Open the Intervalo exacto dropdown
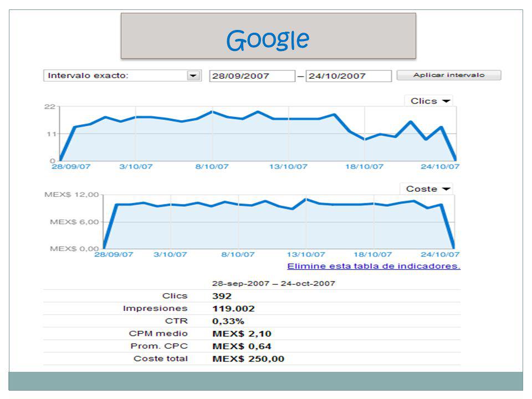This screenshot has width=532, height=399. pos(122,75)
